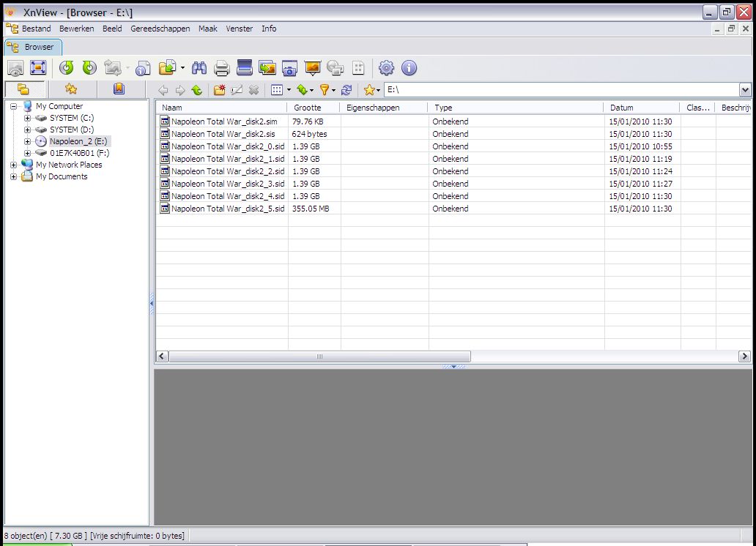Image resolution: width=756 pixels, height=546 pixels.
Task: Open the Bestand menu
Action: 36,29
